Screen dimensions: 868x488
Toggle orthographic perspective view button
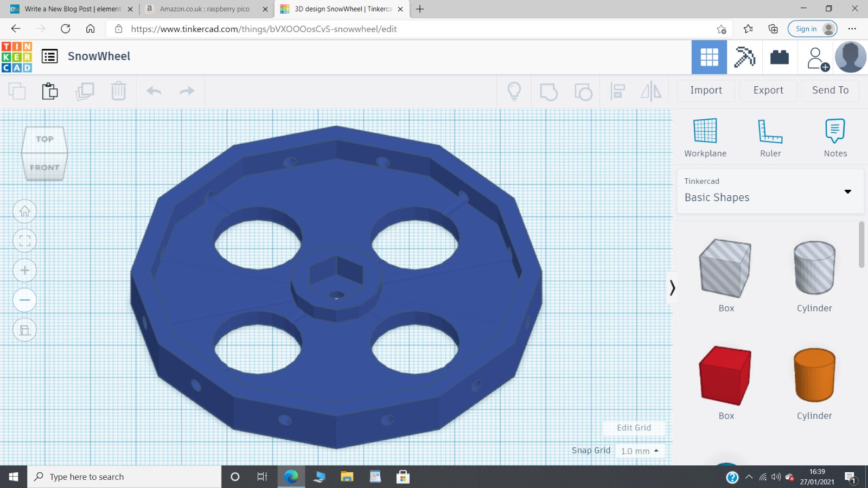(x=25, y=330)
